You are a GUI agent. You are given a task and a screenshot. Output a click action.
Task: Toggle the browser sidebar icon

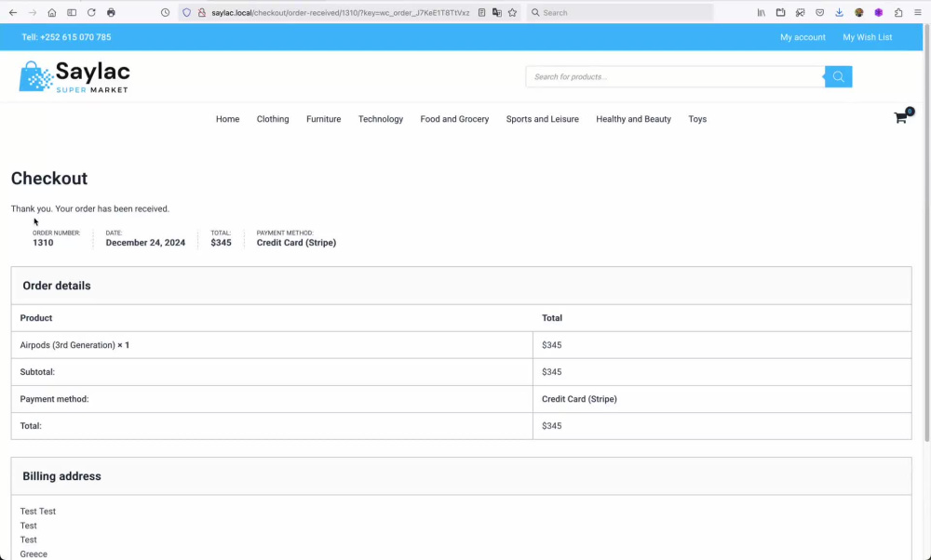click(72, 12)
